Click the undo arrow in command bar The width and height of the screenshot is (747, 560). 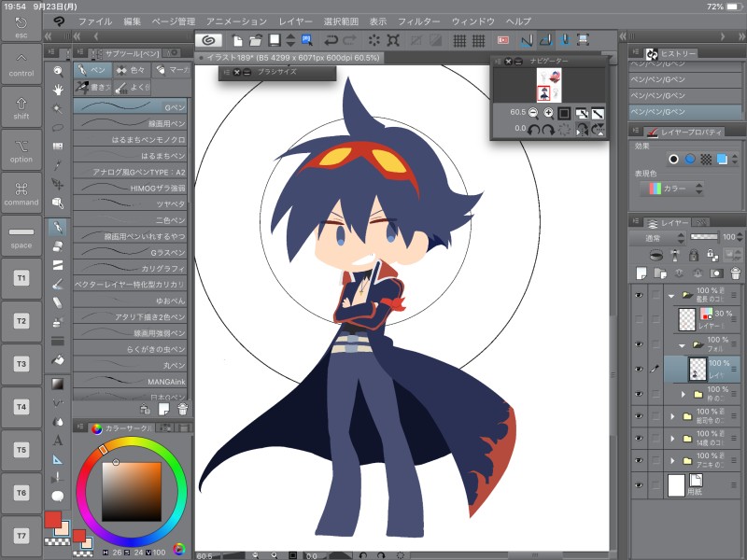click(x=331, y=40)
